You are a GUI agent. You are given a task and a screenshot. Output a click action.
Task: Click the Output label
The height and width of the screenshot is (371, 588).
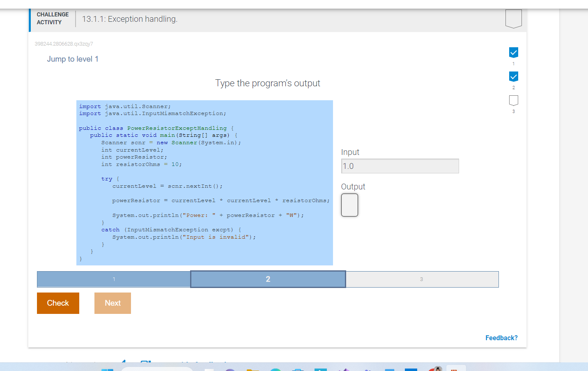click(x=353, y=187)
